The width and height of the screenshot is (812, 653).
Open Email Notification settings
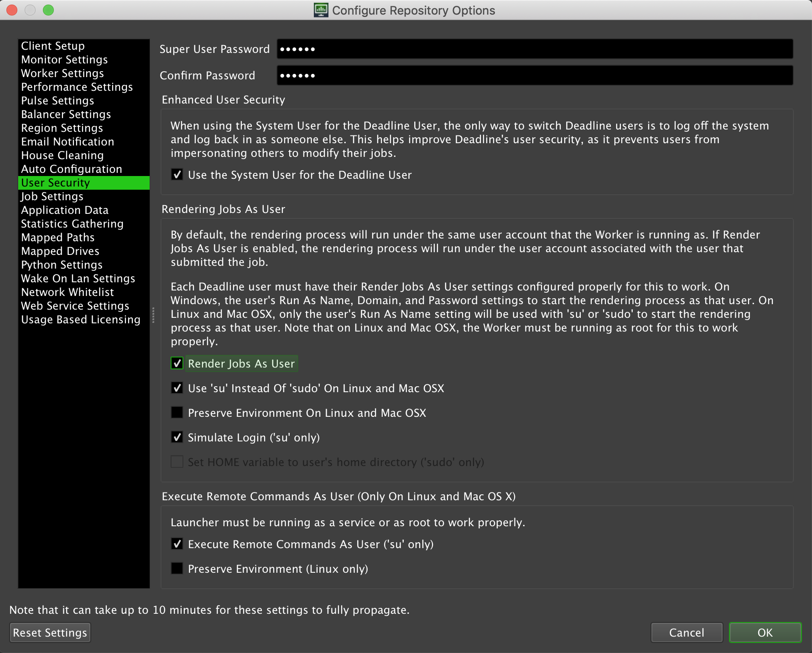[x=84, y=142]
